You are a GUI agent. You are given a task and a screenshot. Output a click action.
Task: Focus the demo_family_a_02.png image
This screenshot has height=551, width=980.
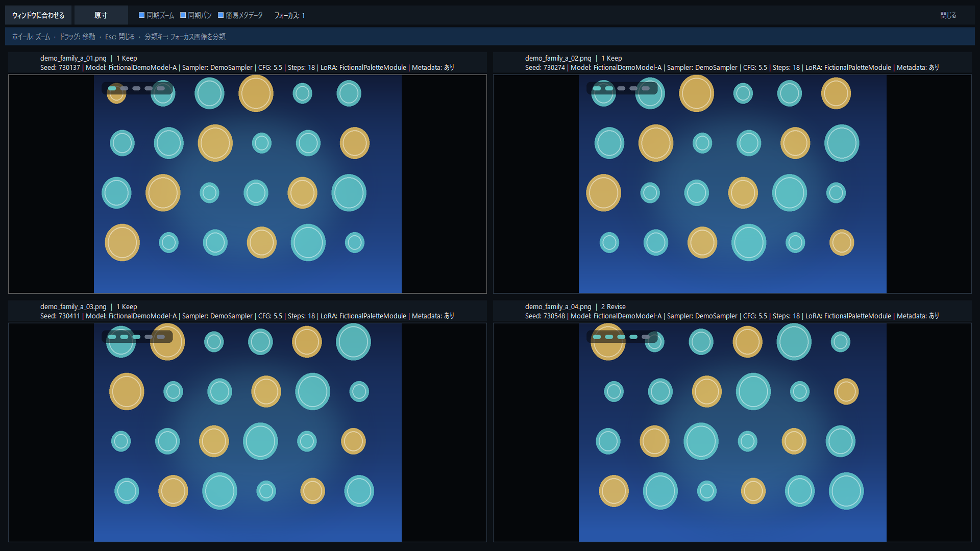(x=732, y=184)
